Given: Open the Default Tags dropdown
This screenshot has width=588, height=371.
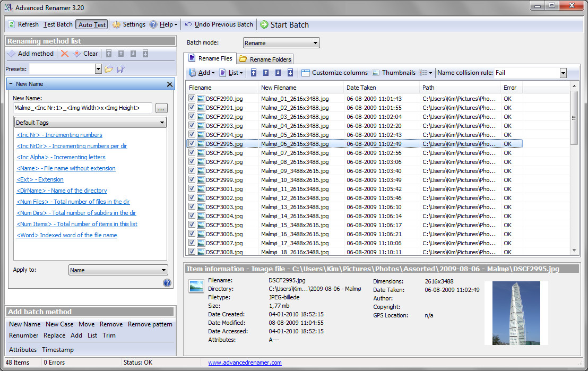Looking at the screenshot, I should tap(90, 123).
